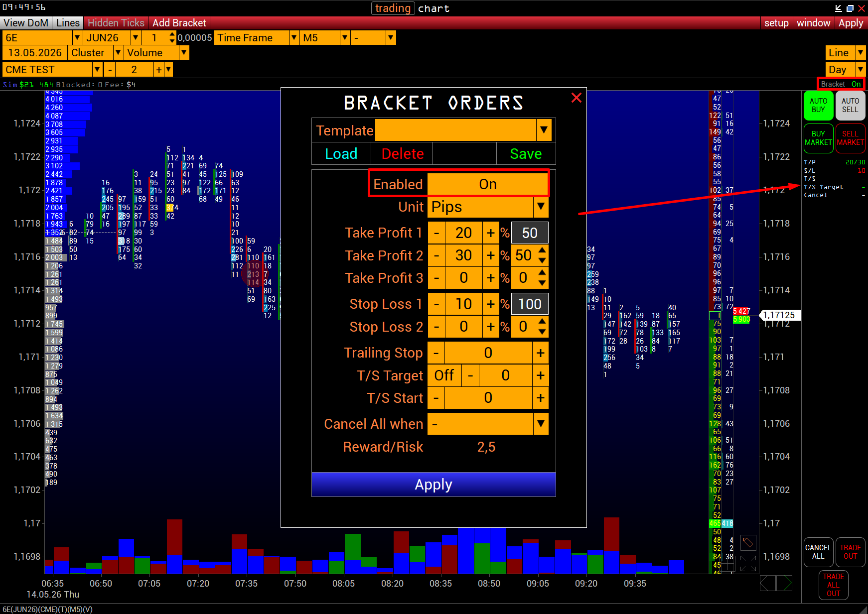Increase Take Profit 3 with plus

(x=491, y=278)
